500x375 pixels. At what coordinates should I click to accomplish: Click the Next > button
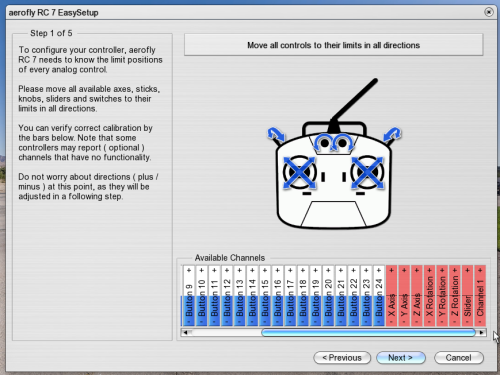coord(401,358)
